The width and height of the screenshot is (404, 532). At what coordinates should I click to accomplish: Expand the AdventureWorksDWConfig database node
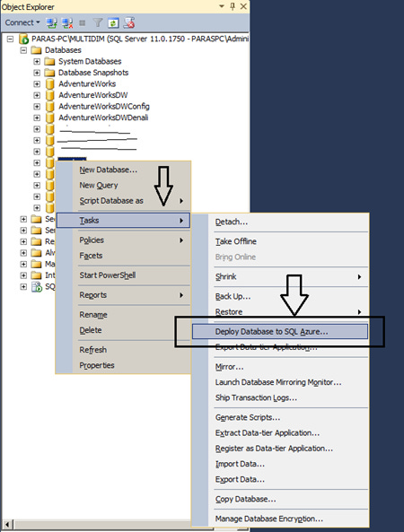coord(37,107)
